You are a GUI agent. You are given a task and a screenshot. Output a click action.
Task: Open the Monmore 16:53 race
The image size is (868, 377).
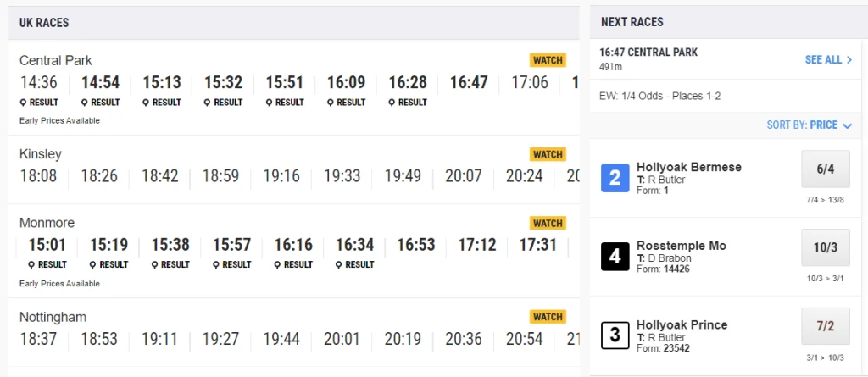point(416,246)
